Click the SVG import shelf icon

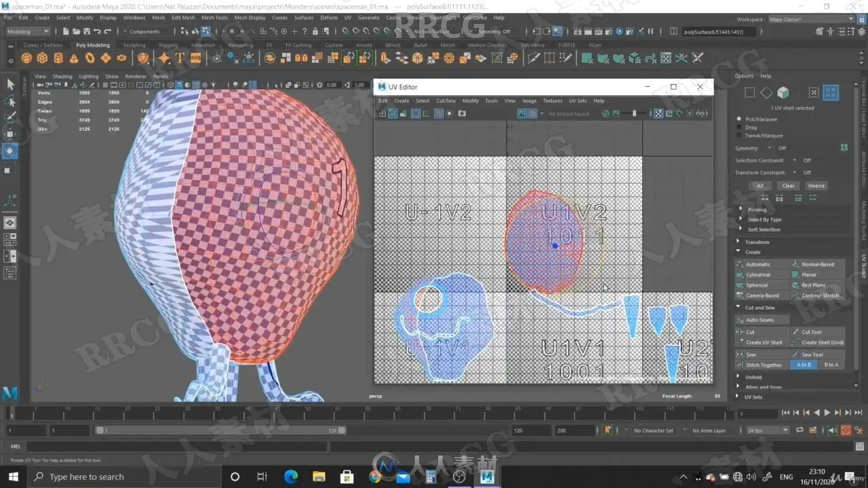pos(195,58)
